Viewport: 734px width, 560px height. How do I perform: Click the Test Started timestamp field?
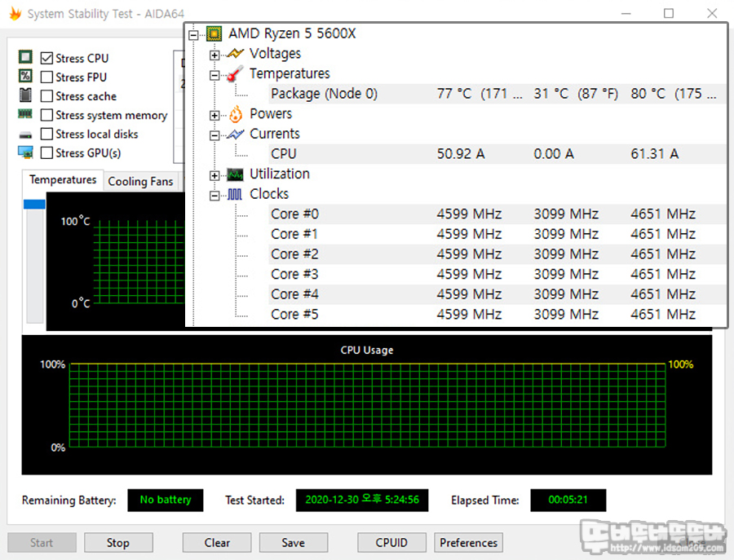click(x=362, y=500)
